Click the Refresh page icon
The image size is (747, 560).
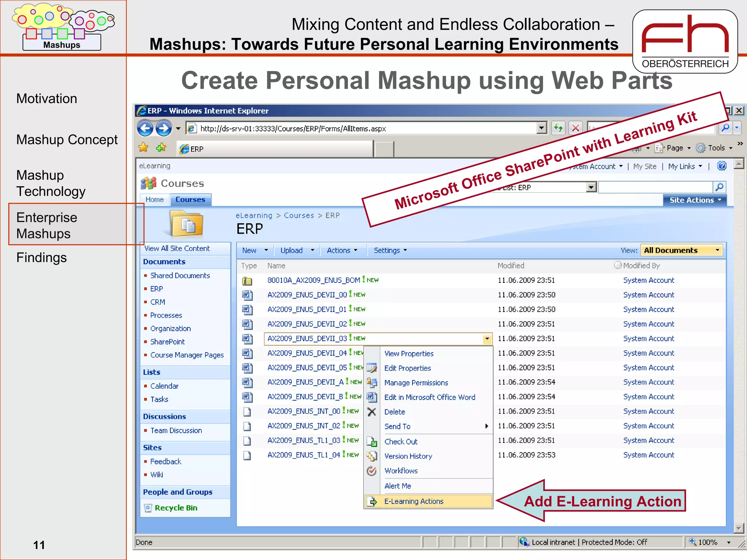pyautogui.click(x=558, y=128)
